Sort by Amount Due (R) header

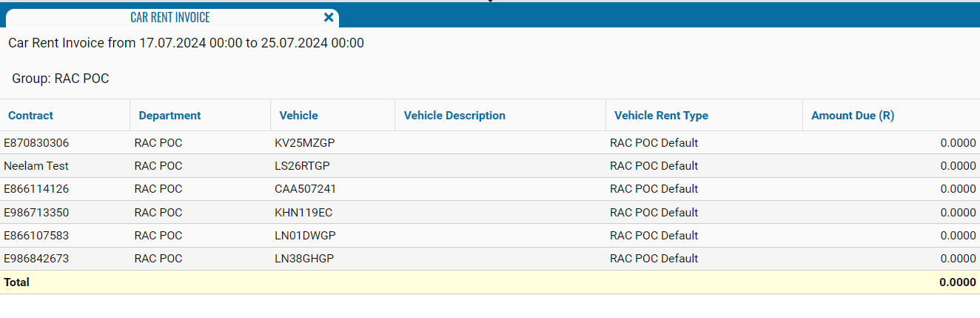[x=853, y=115]
